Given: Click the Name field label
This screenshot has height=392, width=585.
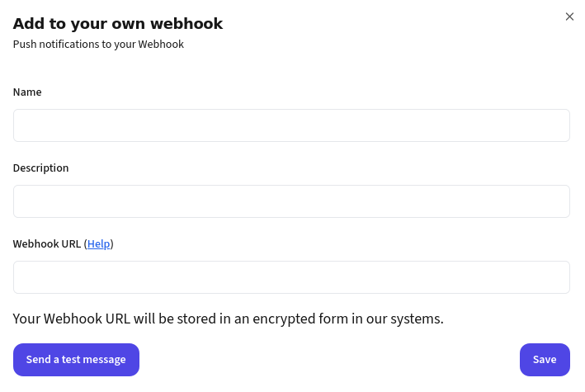Looking at the screenshot, I should click(x=27, y=92).
